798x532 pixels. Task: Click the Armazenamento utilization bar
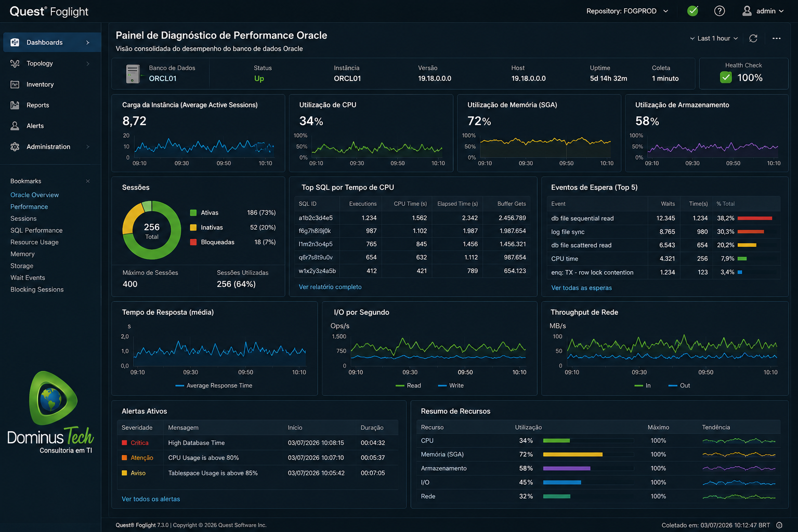(x=567, y=468)
